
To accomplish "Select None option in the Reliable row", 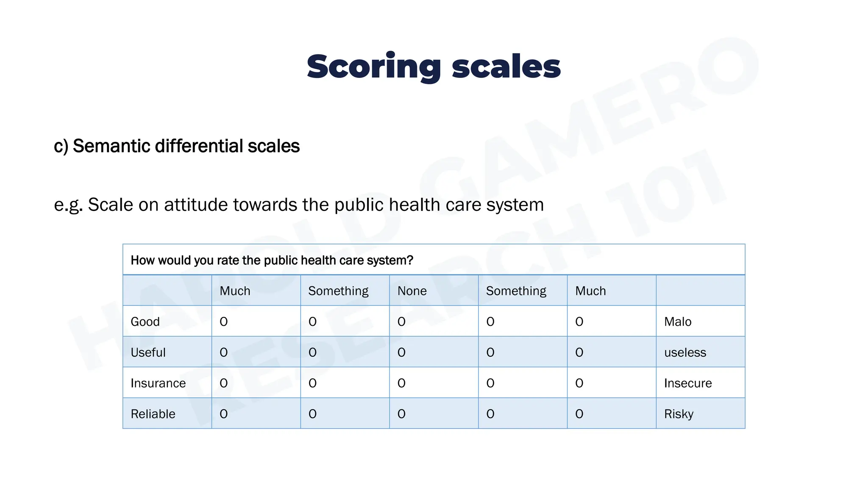I will (401, 414).
